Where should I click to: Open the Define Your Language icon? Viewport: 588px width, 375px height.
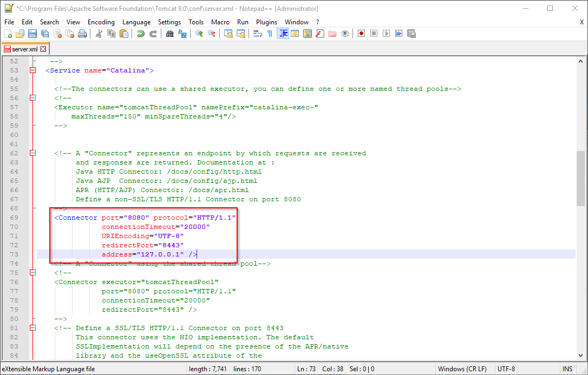[x=295, y=34]
